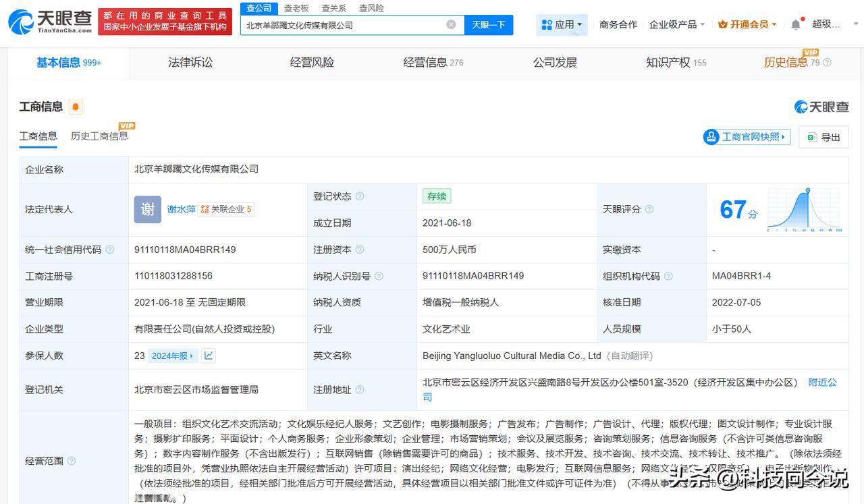Click the 导出 export button
This screenshot has height=504, width=864.
[x=823, y=137]
